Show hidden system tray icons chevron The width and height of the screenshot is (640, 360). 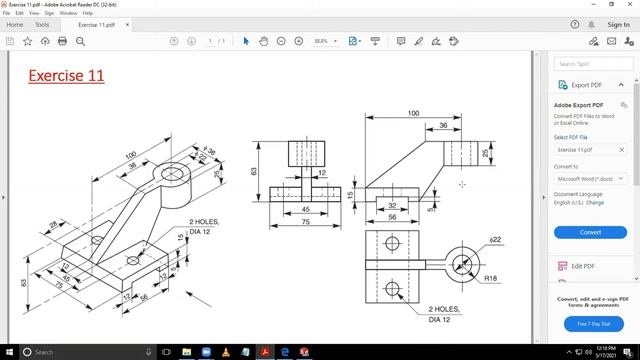569,352
